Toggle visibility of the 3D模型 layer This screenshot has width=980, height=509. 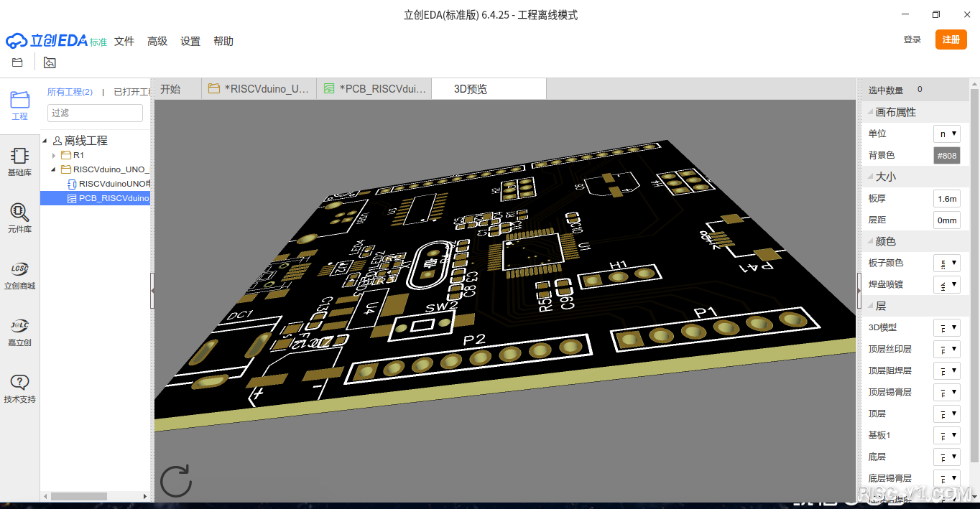pyautogui.click(x=946, y=327)
